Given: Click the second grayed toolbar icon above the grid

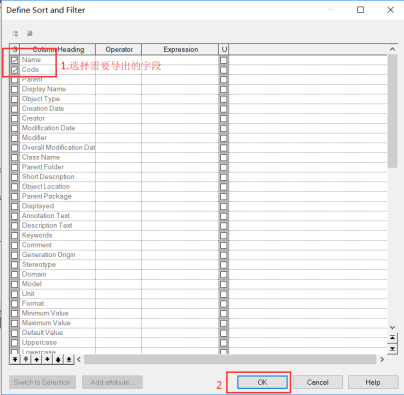Looking at the screenshot, I should (x=30, y=33).
